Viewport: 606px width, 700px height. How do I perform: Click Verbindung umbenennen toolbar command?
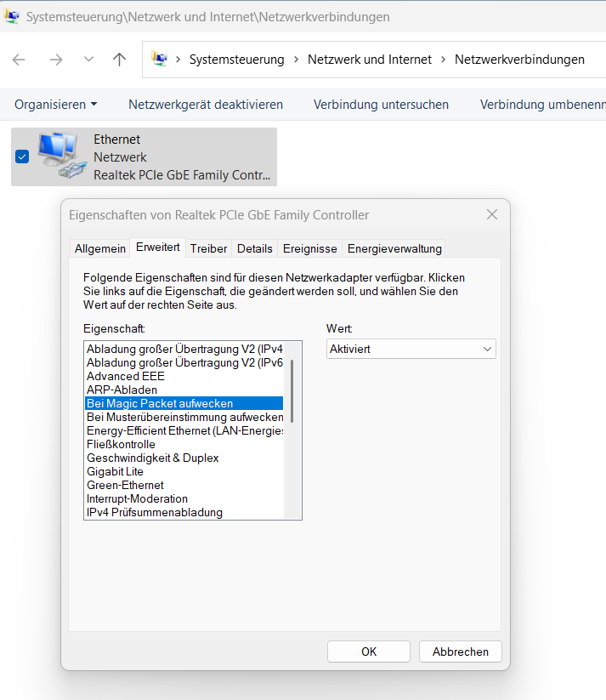(x=542, y=105)
